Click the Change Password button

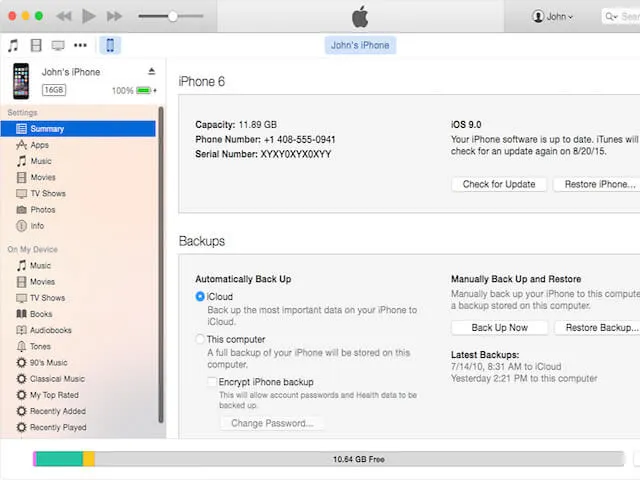[x=272, y=423]
